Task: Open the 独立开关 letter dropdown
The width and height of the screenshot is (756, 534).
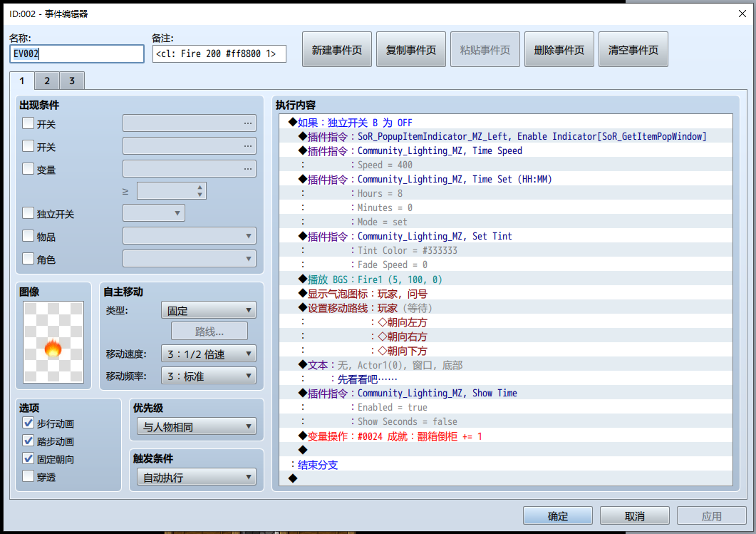Action: 154,212
